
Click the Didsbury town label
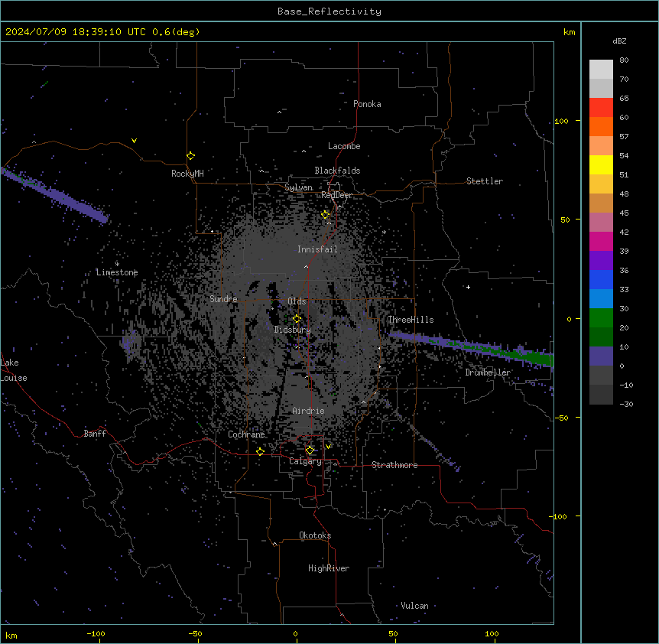point(293,330)
